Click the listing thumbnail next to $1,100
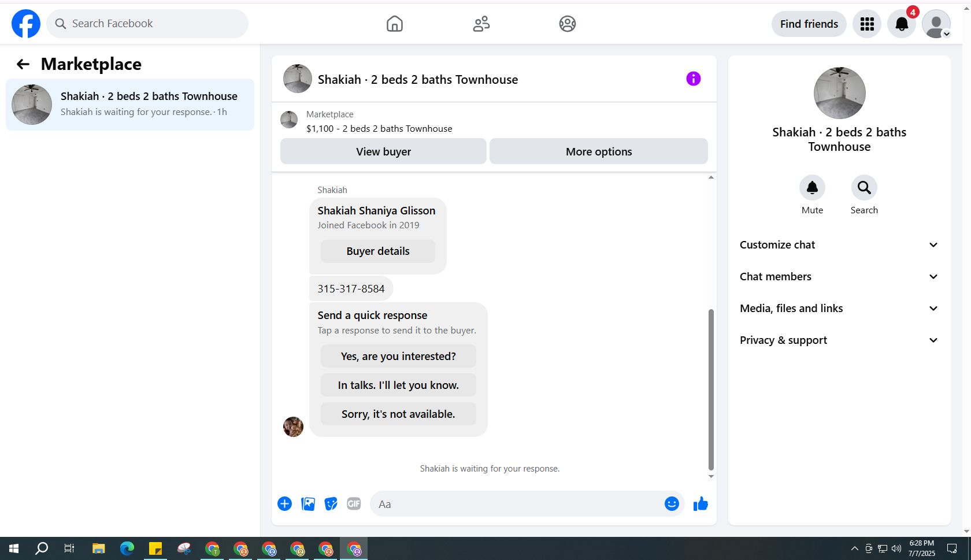 pyautogui.click(x=289, y=120)
